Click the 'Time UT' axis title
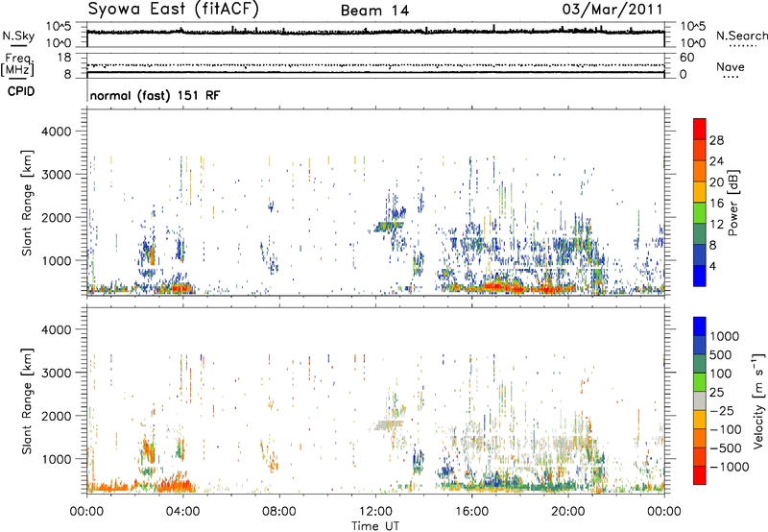 [375, 526]
